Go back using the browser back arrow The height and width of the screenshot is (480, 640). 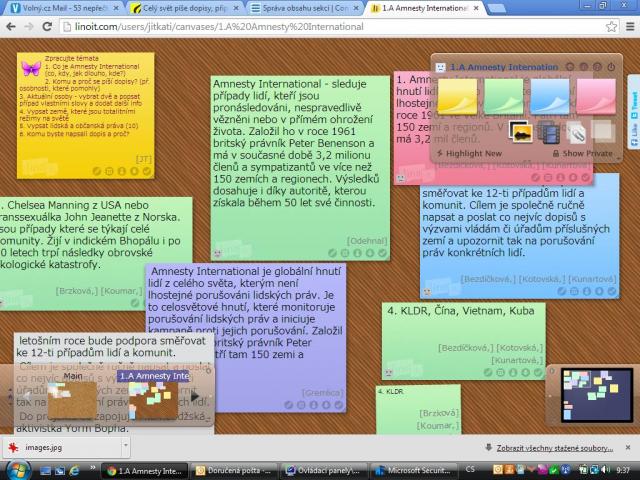pos(11,27)
